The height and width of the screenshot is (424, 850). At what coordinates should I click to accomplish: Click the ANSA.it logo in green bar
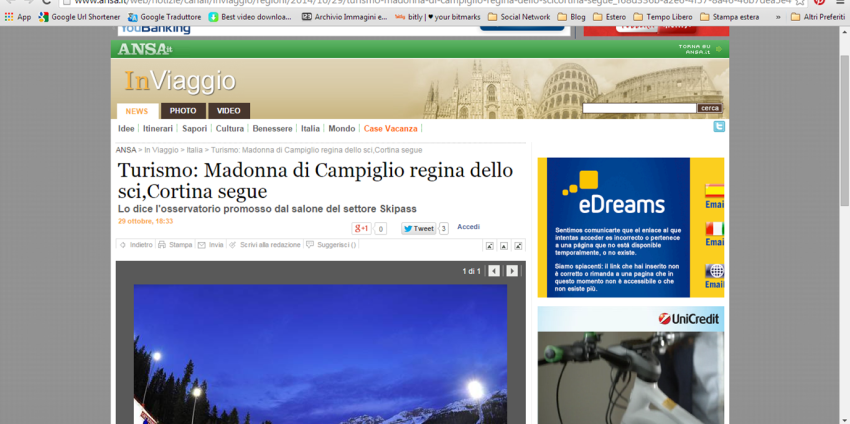point(145,49)
